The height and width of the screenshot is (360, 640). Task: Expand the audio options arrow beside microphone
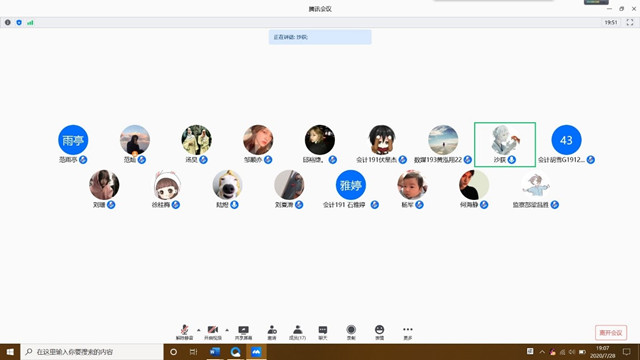pos(199,330)
